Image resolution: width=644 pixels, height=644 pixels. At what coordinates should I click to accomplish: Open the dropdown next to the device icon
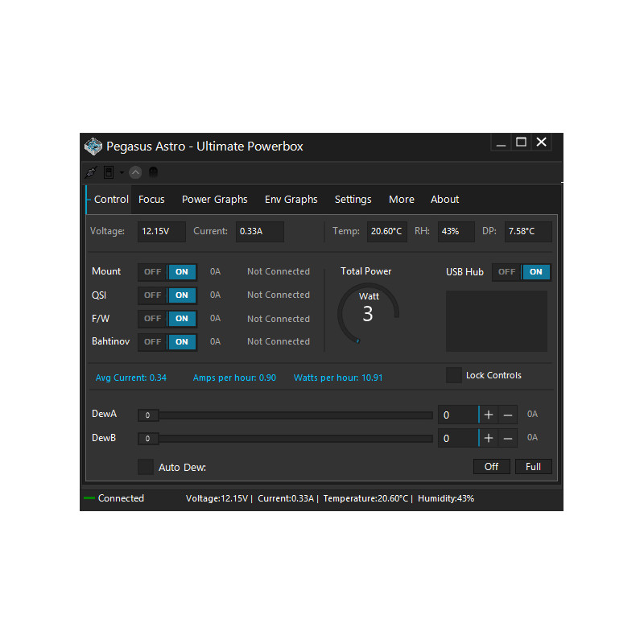click(122, 172)
